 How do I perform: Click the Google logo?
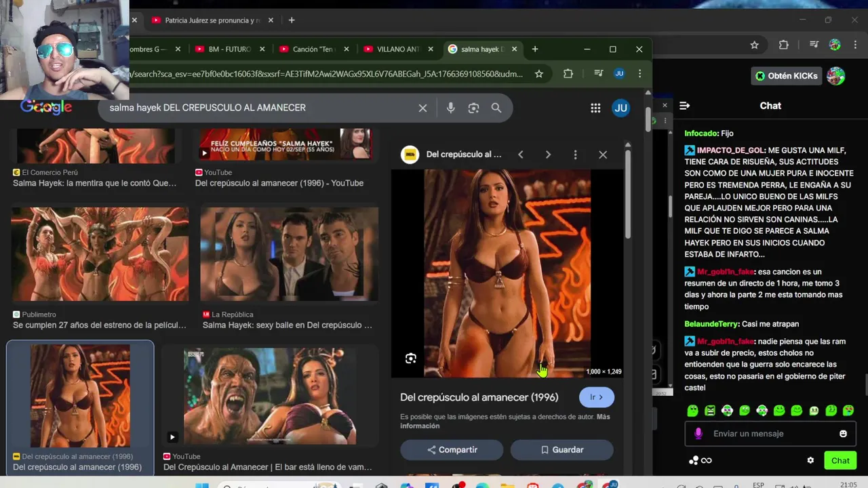click(x=46, y=107)
